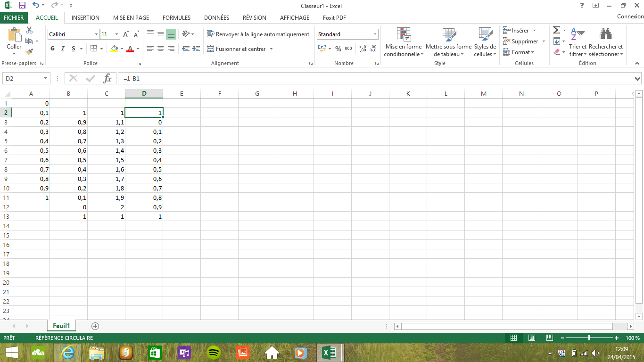Viewport: 644px width, 362px height.
Task: Open the Name Box dropdown arrow
Action: click(x=46, y=78)
